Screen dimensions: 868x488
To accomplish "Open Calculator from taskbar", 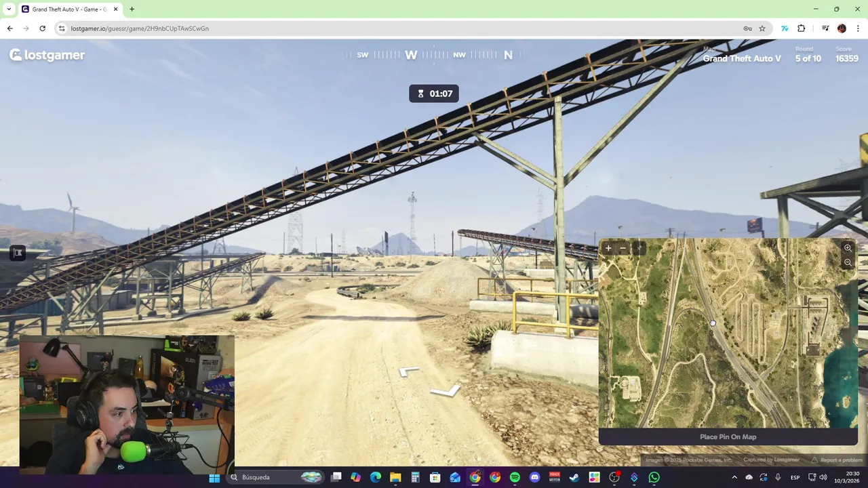I will [x=415, y=477].
